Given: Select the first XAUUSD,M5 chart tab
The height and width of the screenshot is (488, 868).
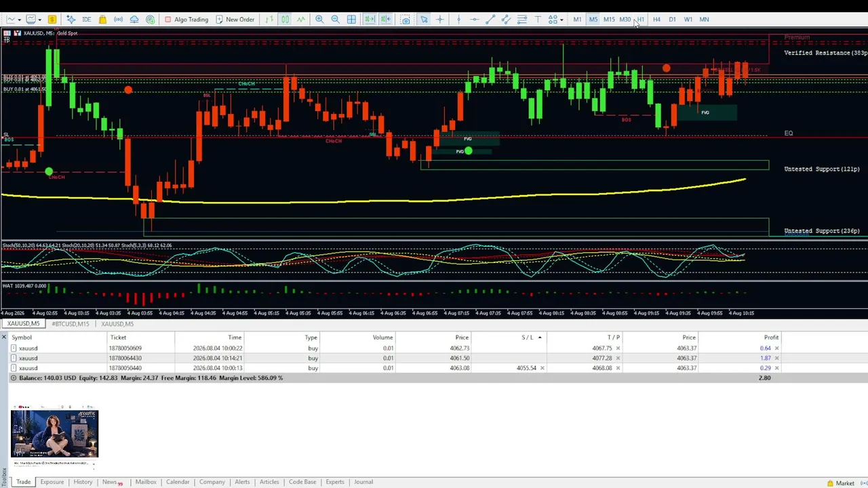Looking at the screenshot, I should [x=23, y=324].
